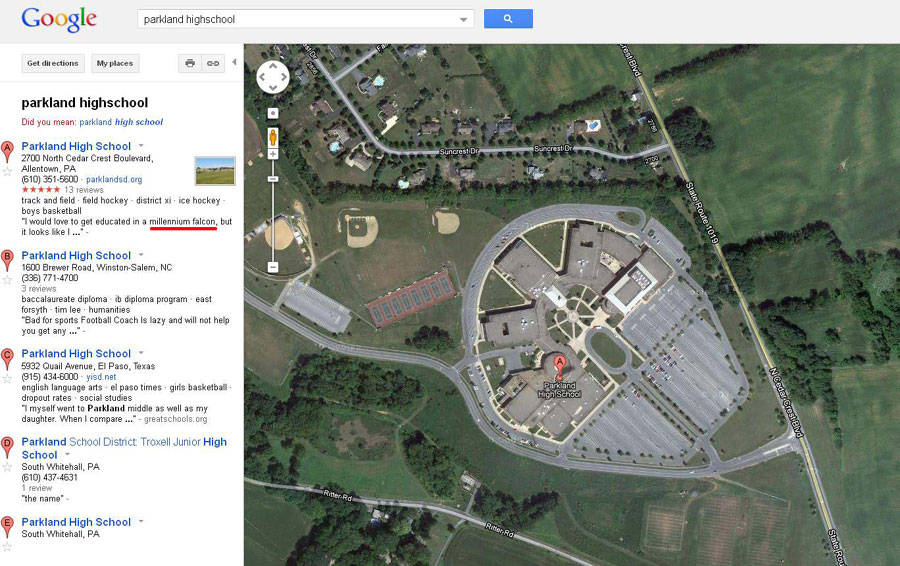900x566 pixels.
Task: Click the zoom in plus button
Action: point(273,154)
